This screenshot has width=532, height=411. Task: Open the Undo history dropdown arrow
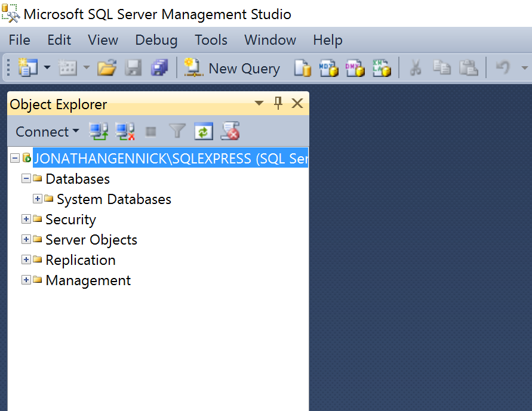coord(524,68)
